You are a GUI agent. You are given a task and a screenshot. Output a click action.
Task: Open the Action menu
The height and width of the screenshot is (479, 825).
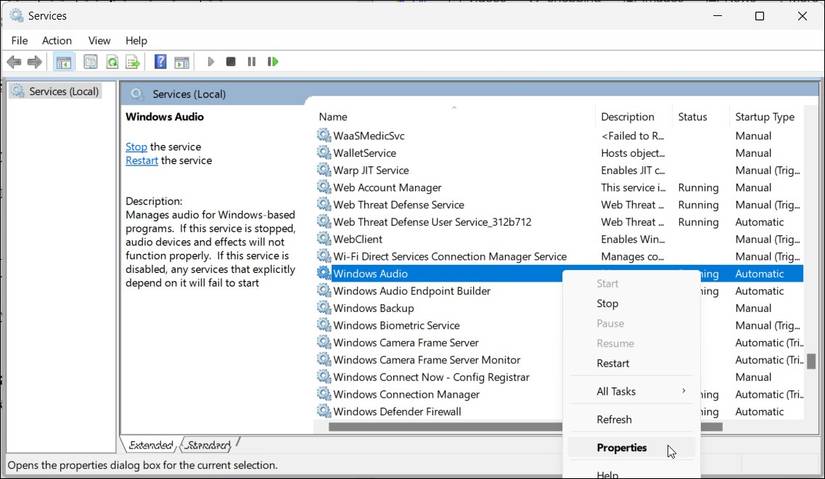pos(57,41)
